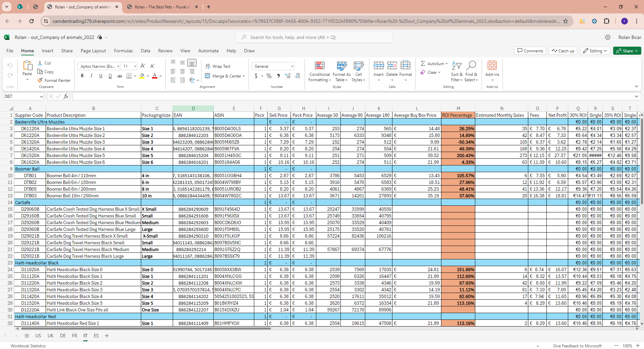Click the Format Painter brush icon
The image size is (644, 349).
[x=40, y=80]
